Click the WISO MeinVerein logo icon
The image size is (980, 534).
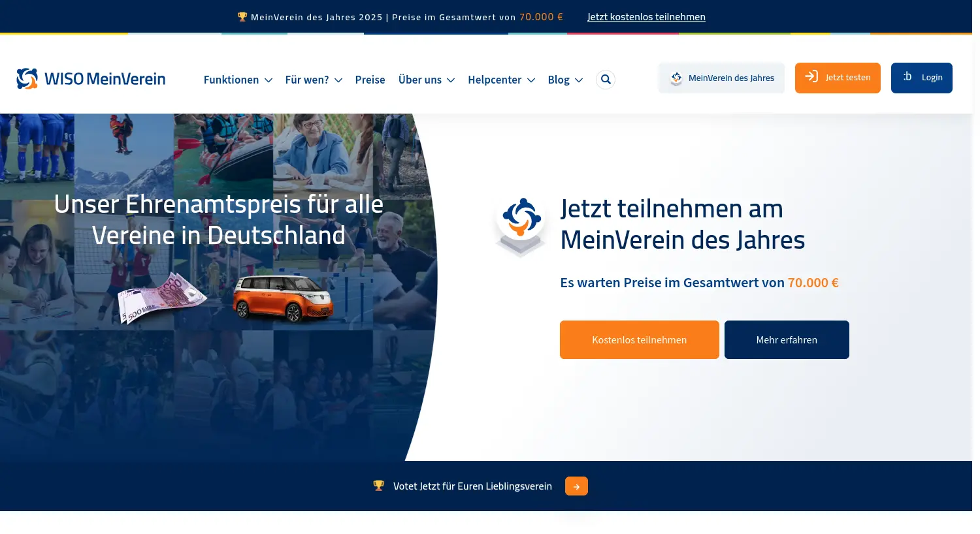point(27,79)
